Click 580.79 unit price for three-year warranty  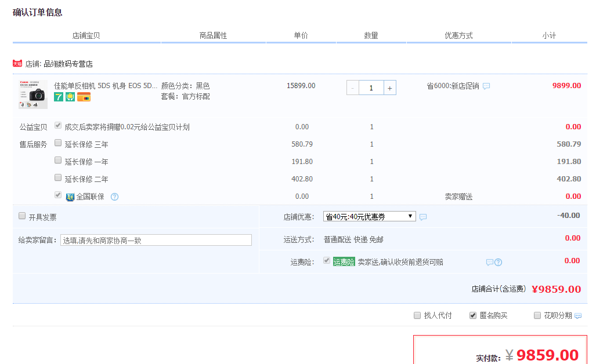tap(302, 144)
